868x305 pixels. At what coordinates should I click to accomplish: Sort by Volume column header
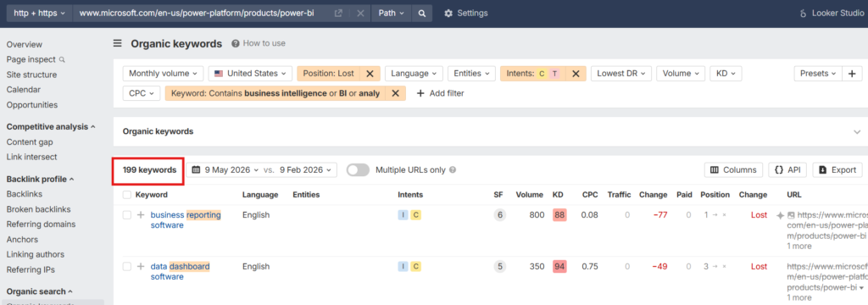pos(530,195)
